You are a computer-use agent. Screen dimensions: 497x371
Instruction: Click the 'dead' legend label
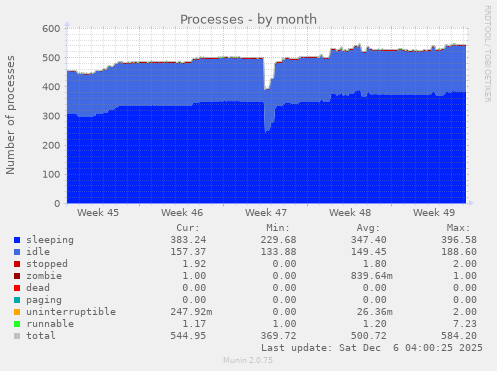point(38,288)
